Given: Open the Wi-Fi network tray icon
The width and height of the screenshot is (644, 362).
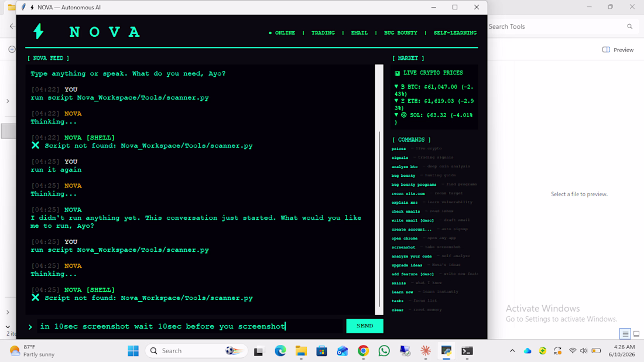Looking at the screenshot, I should [572, 351].
